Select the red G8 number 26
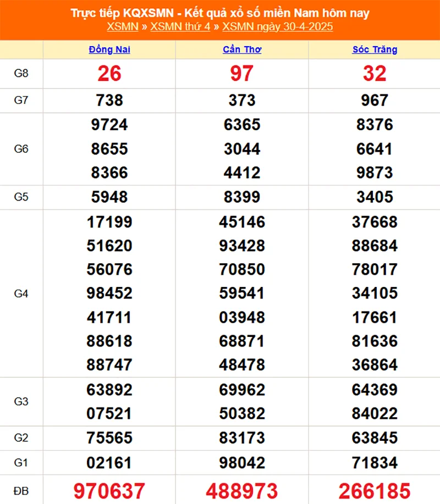This screenshot has height=504, width=440. click(x=109, y=74)
